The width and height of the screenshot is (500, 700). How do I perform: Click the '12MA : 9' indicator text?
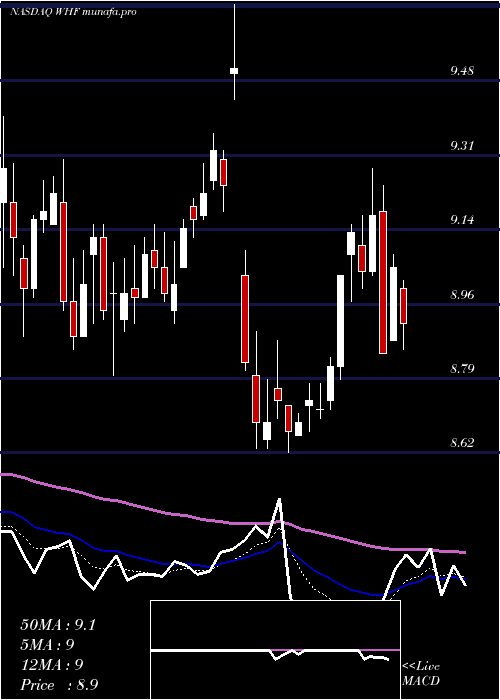pyautogui.click(x=52, y=665)
